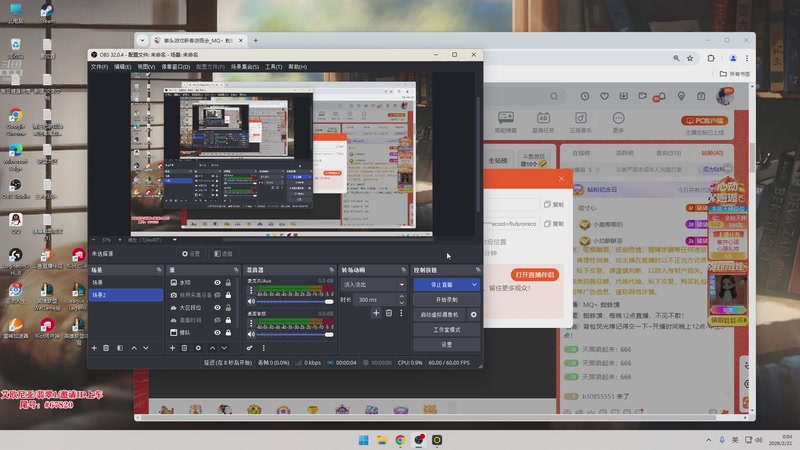
Task: Click 停止直播 button
Action: [441, 285]
